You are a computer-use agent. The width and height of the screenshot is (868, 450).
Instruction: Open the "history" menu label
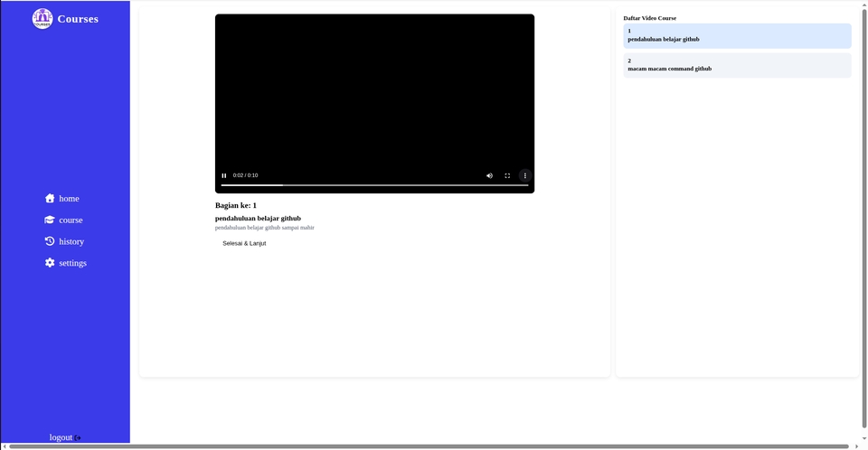point(71,241)
